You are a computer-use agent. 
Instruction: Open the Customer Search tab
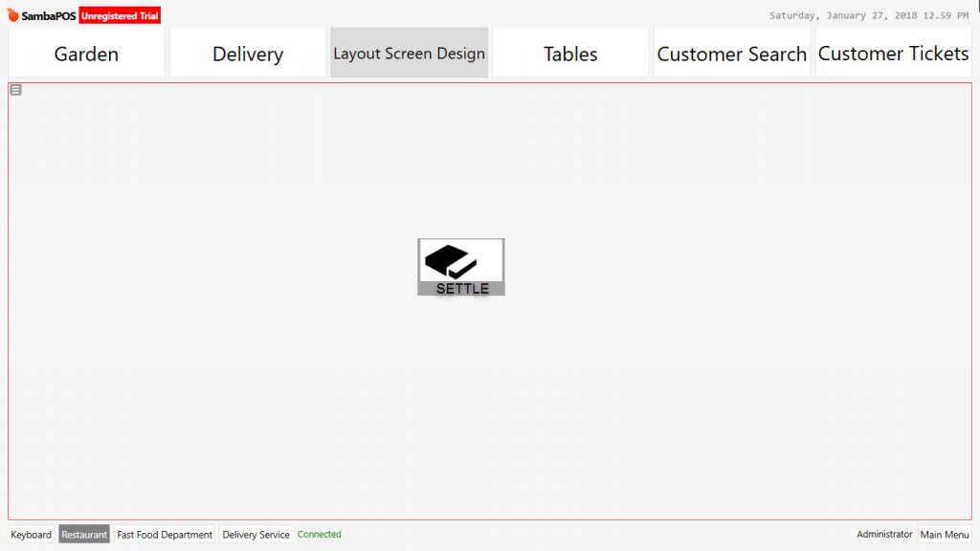click(x=732, y=53)
